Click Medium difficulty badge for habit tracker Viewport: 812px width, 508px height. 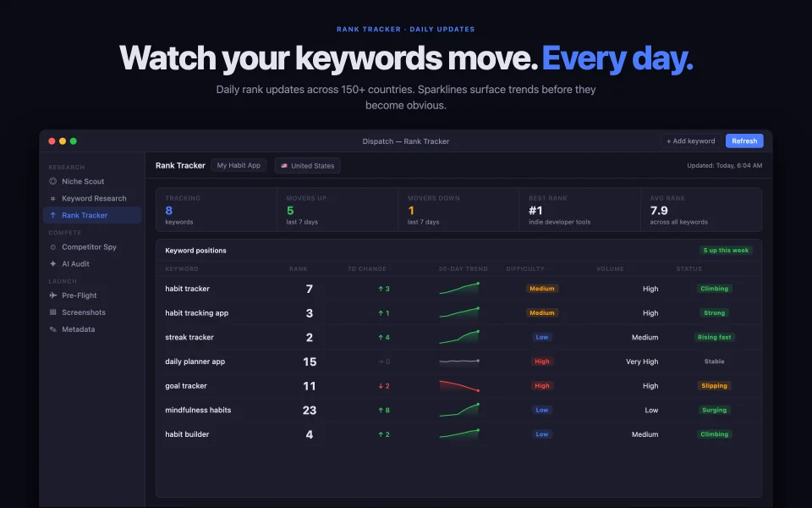pos(541,289)
